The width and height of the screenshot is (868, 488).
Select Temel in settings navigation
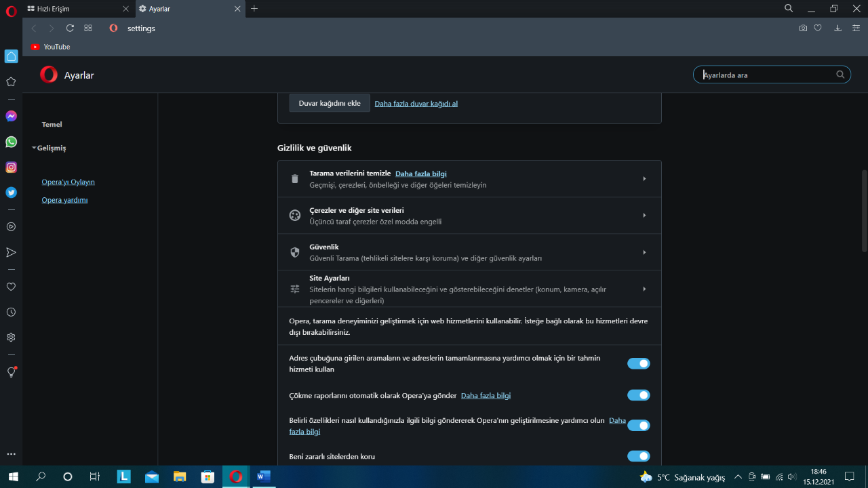[x=52, y=125]
